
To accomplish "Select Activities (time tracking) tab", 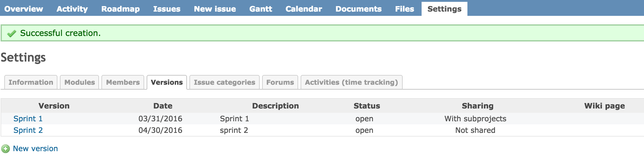I will point(352,82).
